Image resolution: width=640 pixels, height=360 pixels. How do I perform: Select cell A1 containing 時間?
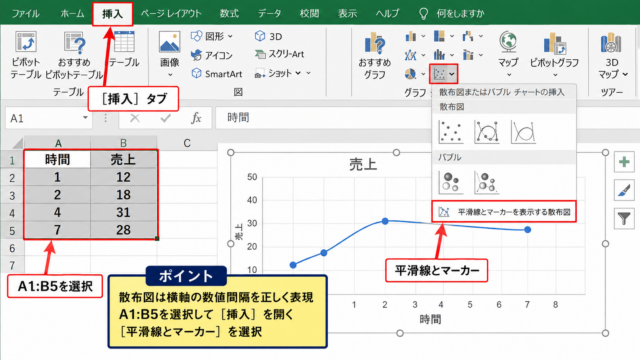[x=58, y=159]
